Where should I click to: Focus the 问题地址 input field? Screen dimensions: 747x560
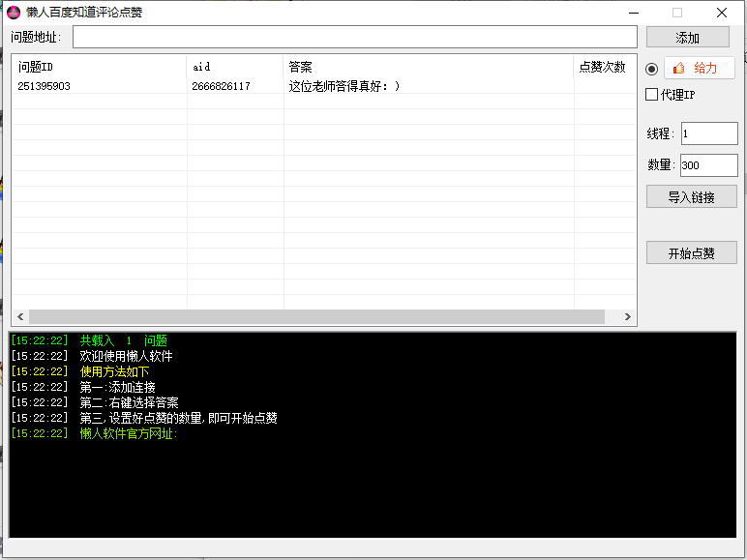(x=355, y=37)
